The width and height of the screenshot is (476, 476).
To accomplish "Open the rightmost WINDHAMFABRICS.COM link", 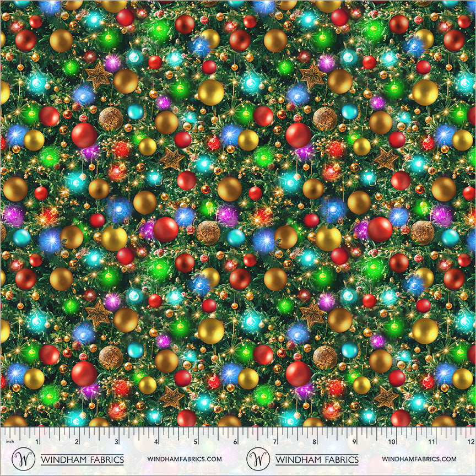I will [x=419, y=459].
